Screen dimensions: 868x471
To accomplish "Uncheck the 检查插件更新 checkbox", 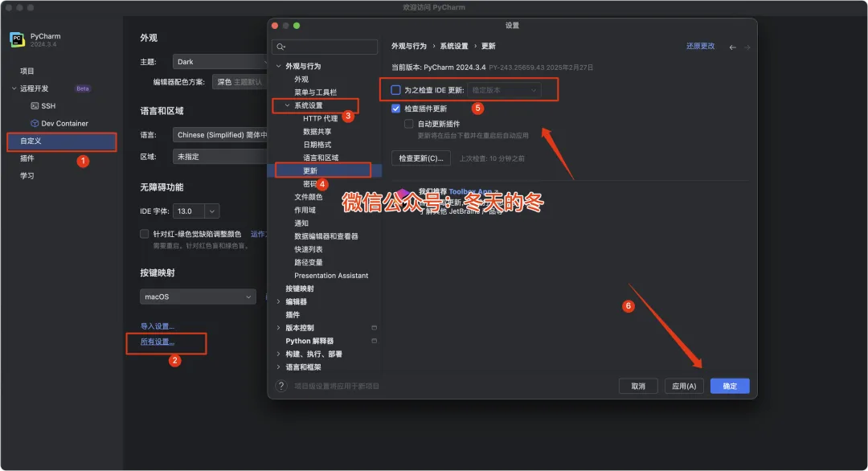I will (x=395, y=109).
